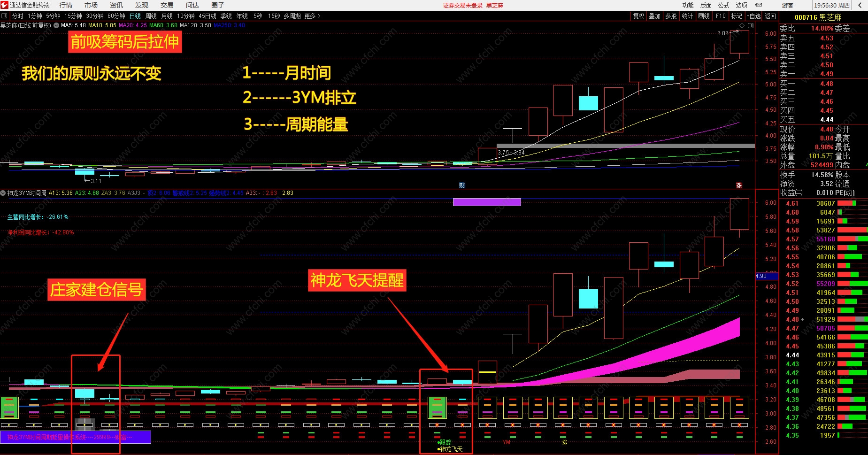868x455 pixels.
Task: Click the 卖五 4.53 order book row
Action: (823, 38)
